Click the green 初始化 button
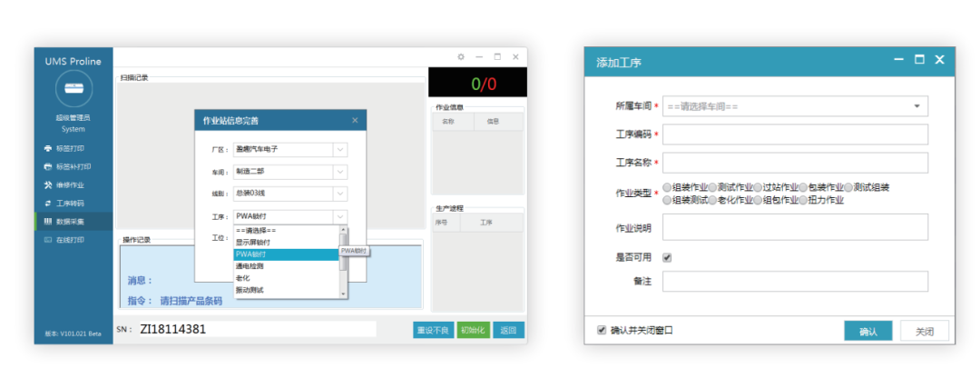Viewport: 980px width, 368px height. pos(473,331)
